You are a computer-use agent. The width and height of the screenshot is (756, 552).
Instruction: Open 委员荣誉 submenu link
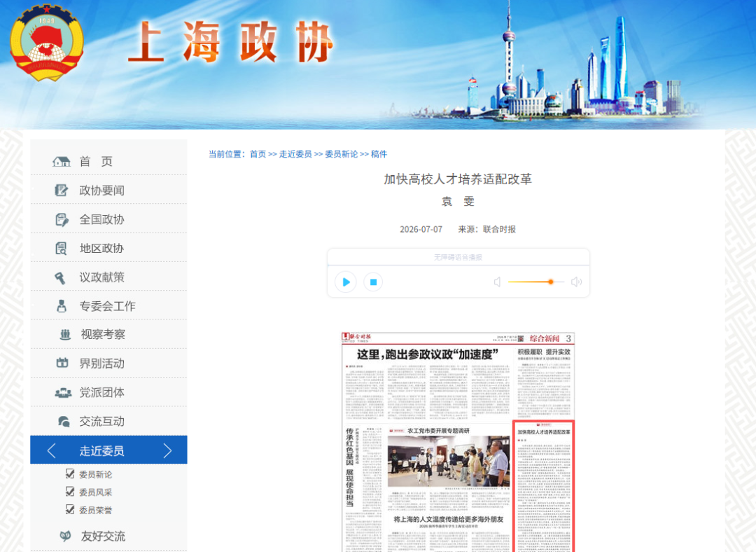coord(95,510)
